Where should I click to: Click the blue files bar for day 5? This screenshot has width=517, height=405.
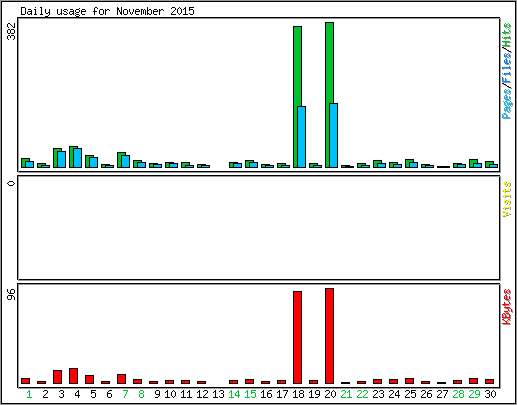coord(93,162)
